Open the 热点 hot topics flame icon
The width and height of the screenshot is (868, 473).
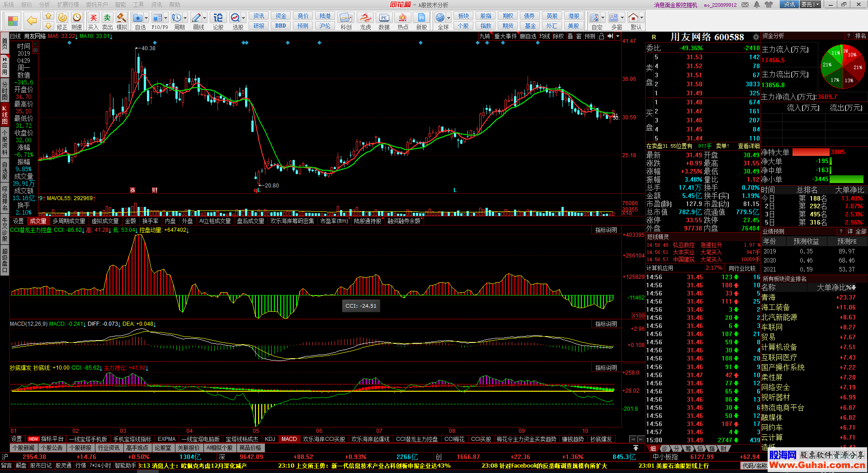403,21
